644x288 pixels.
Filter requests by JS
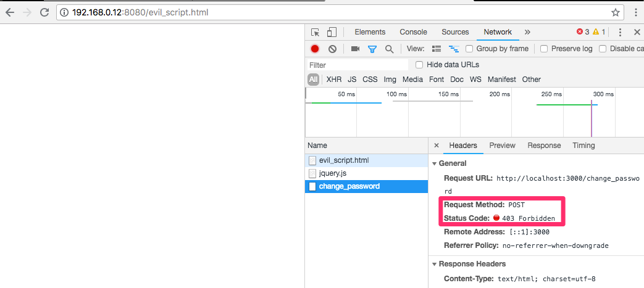tap(352, 80)
